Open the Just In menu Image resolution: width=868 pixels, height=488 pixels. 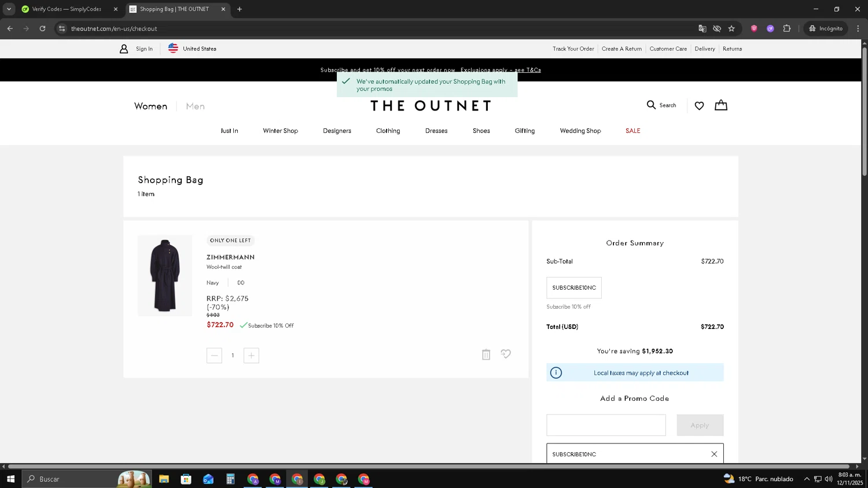(229, 131)
